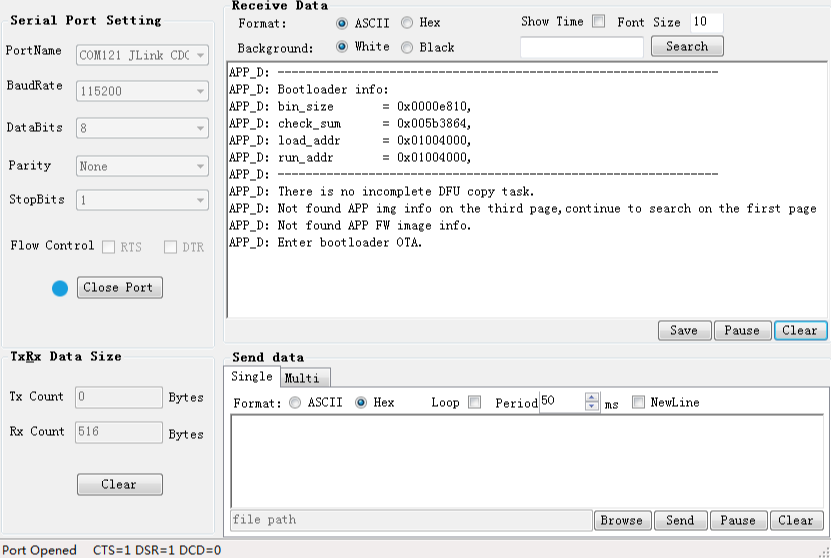Image resolution: width=831 pixels, height=558 pixels.
Task: Choose ASCII send format
Action: [295, 403]
